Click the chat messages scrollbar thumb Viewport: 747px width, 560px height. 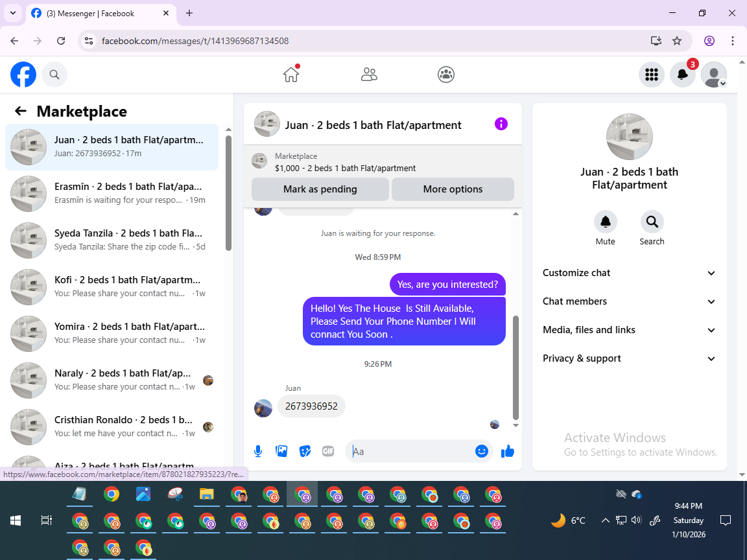tap(516, 367)
